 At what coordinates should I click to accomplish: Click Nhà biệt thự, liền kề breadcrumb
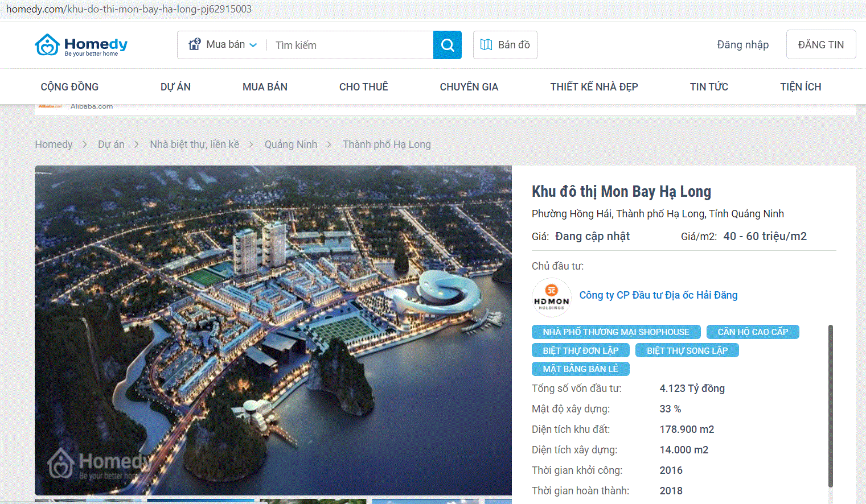[195, 144]
